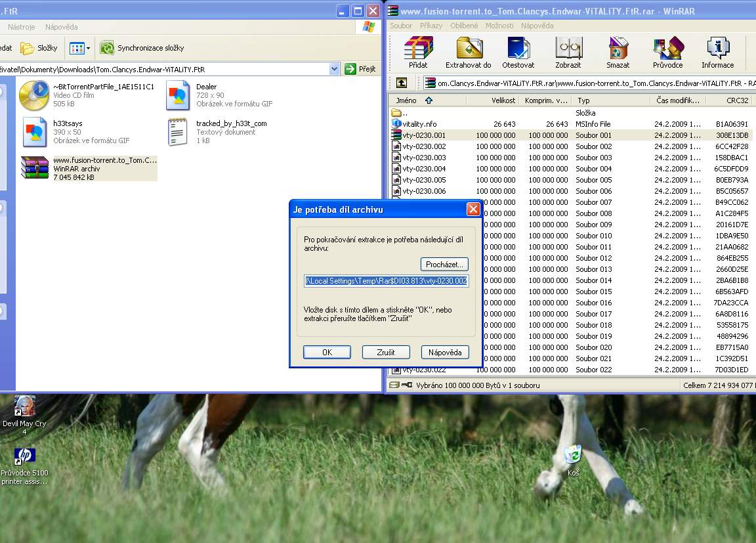Select the 'Soubor 010' type cell
This screenshot has height=543, width=756.
(593, 235)
